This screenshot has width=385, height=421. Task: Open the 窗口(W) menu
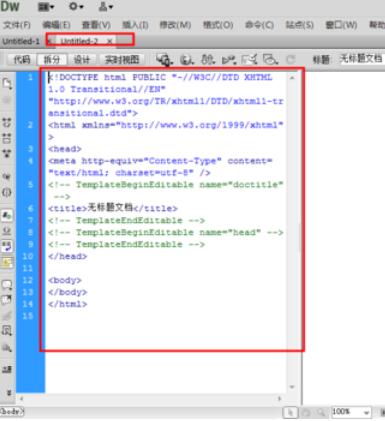coord(341,25)
